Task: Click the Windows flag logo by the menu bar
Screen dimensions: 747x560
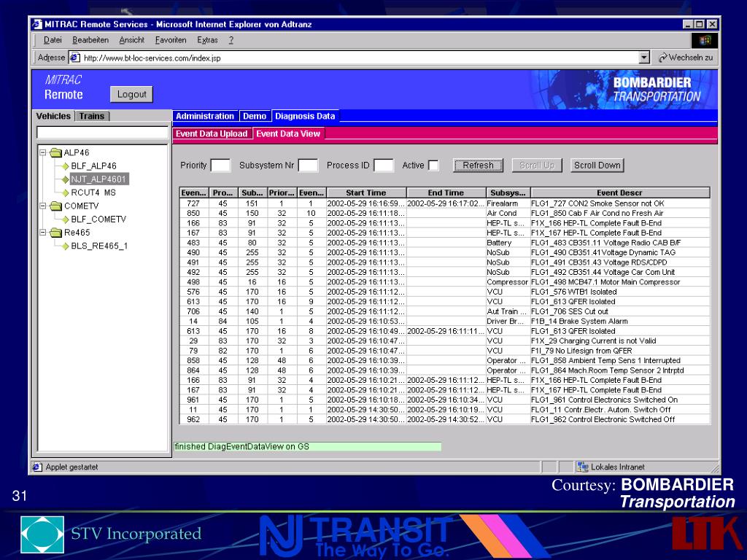Action: [705, 41]
